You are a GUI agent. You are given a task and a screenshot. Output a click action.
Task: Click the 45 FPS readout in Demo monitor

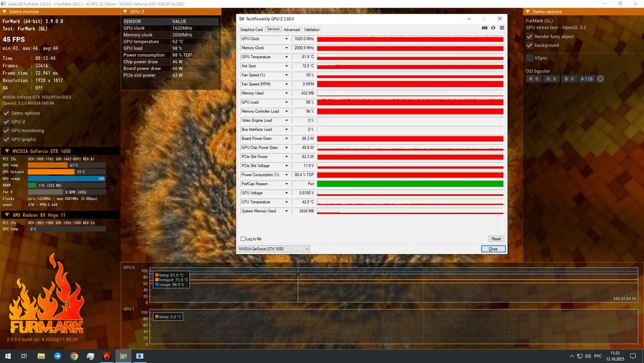pos(14,39)
